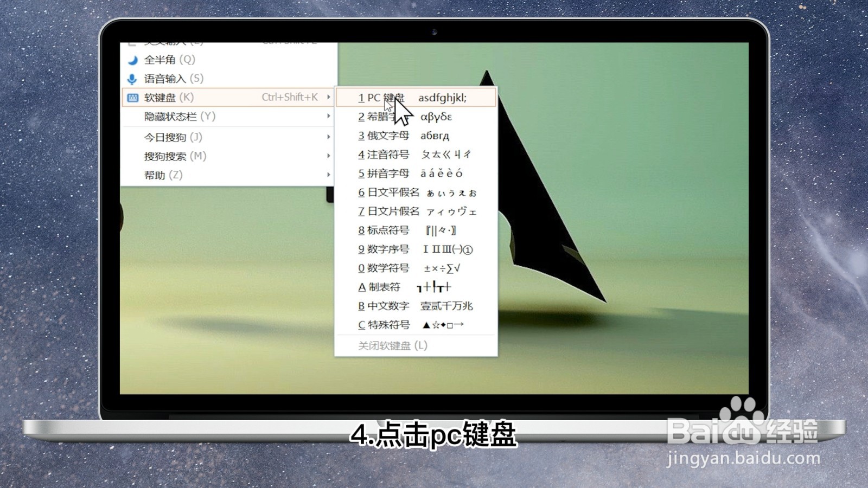Expand the 帮助 submenu arrow
The width and height of the screenshot is (868, 488).
(x=329, y=175)
